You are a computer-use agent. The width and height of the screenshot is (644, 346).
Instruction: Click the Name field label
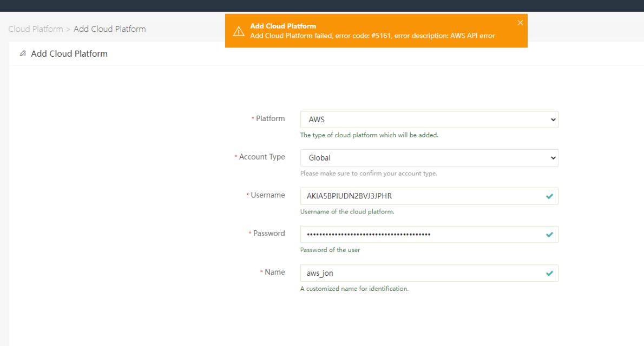tap(275, 272)
